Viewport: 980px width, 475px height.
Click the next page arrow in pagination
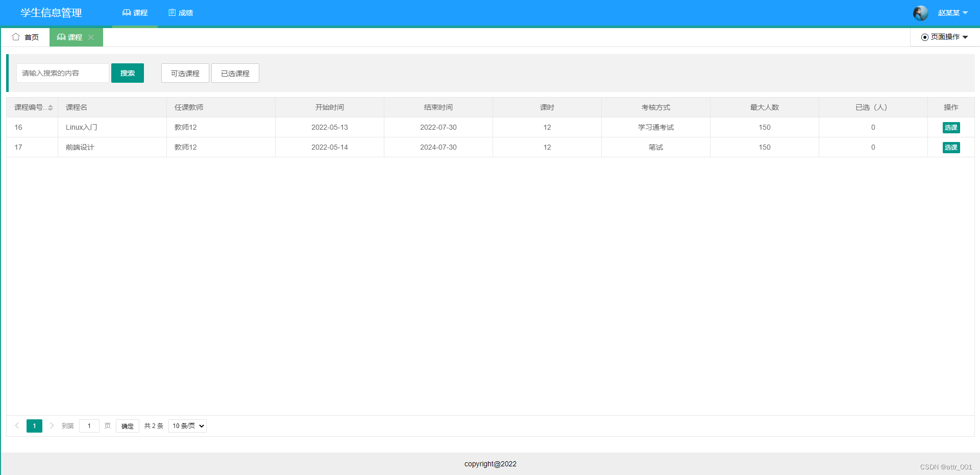click(52, 425)
